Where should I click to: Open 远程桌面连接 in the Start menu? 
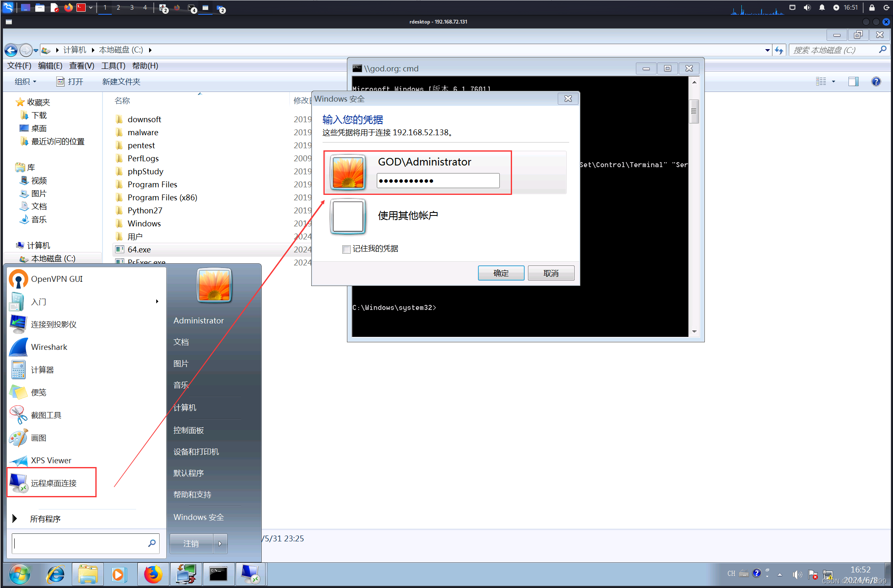pos(53,483)
